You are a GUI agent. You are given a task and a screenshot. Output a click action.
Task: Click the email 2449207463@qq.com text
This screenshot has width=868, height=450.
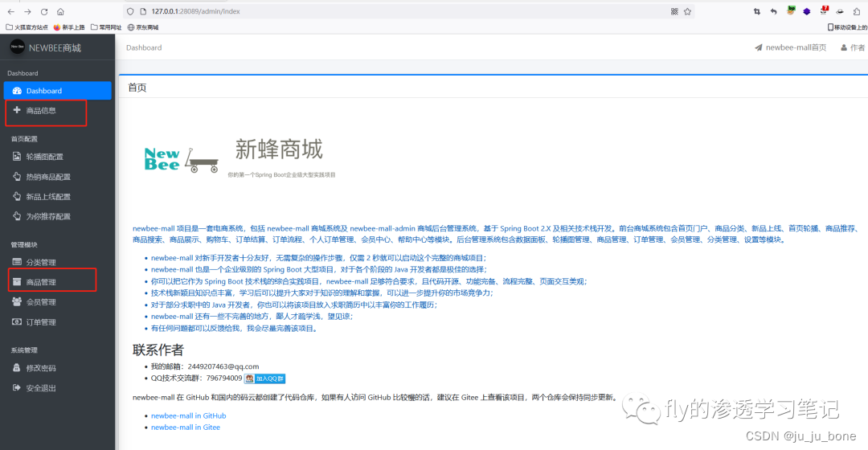pyautogui.click(x=223, y=366)
